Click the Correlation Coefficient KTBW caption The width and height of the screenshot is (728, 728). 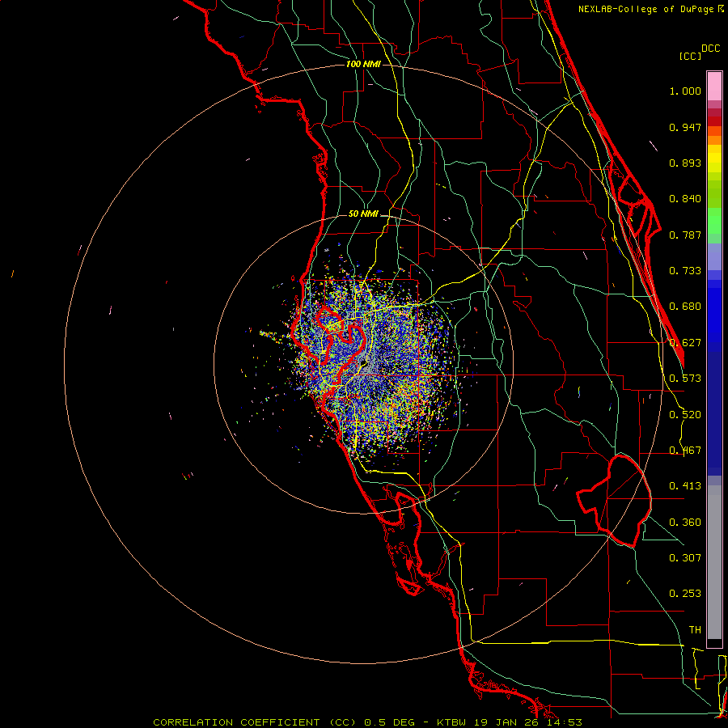tap(367, 722)
